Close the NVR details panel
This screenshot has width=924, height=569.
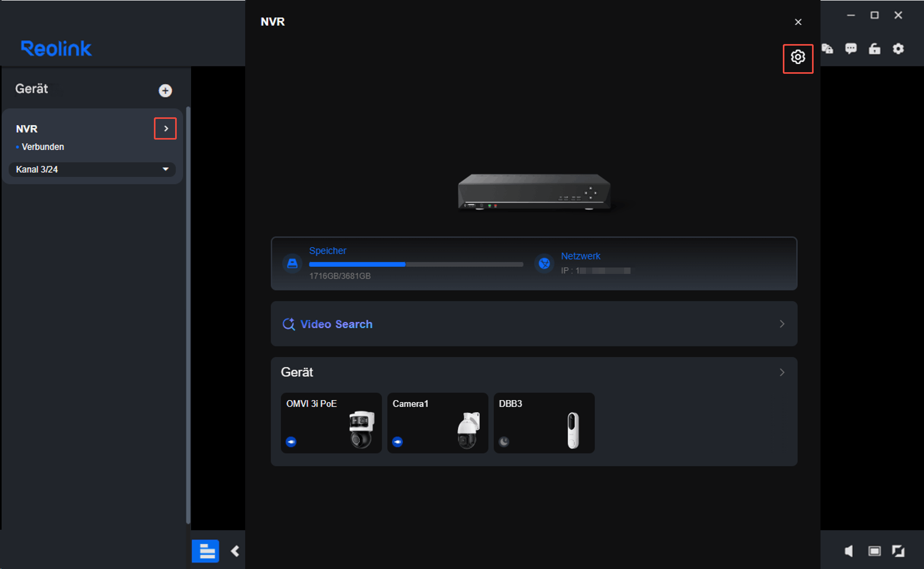coord(798,22)
